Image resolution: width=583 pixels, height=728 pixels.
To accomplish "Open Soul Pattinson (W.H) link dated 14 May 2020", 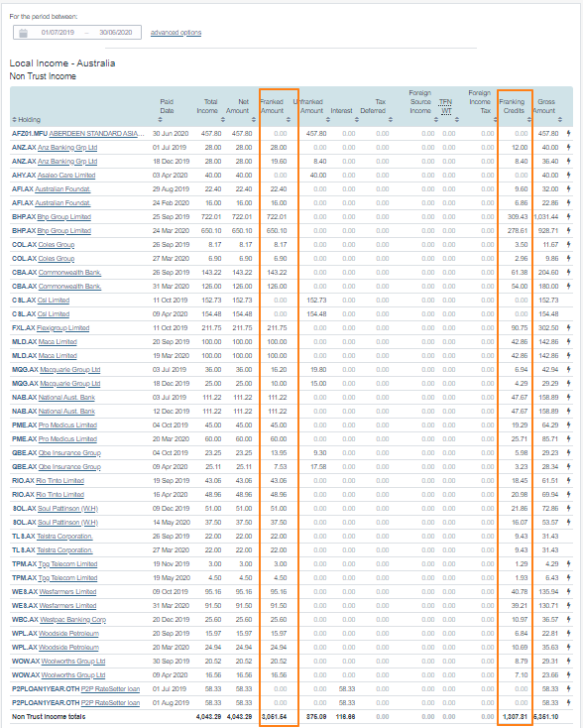I will (x=67, y=523).
